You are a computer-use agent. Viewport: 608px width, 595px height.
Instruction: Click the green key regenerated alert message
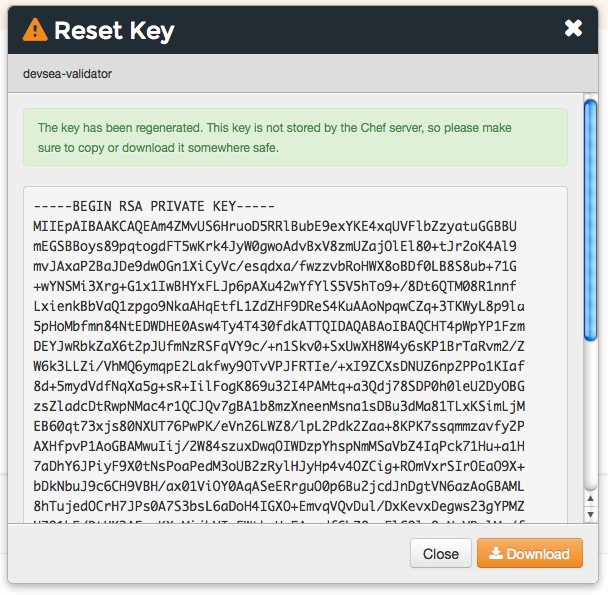tap(295, 137)
